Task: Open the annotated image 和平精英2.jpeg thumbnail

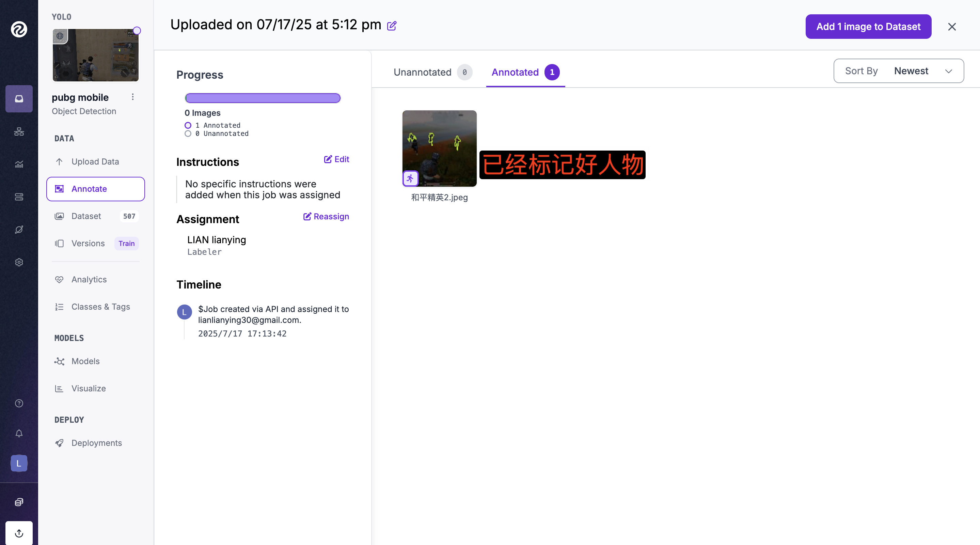Action: (x=439, y=149)
